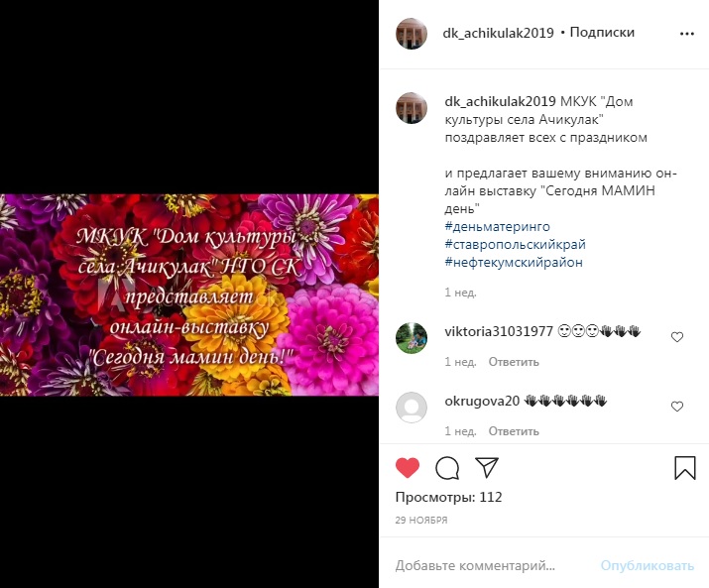Screen dimensions: 709x588
Task: Reply to viktoria31031977 via Ответить
Action: [x=514, y=362]
